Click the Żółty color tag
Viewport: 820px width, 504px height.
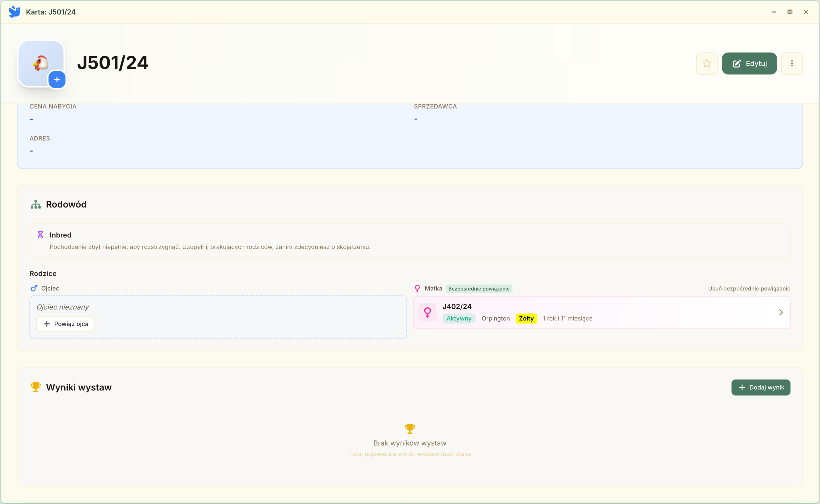[526, 318]
